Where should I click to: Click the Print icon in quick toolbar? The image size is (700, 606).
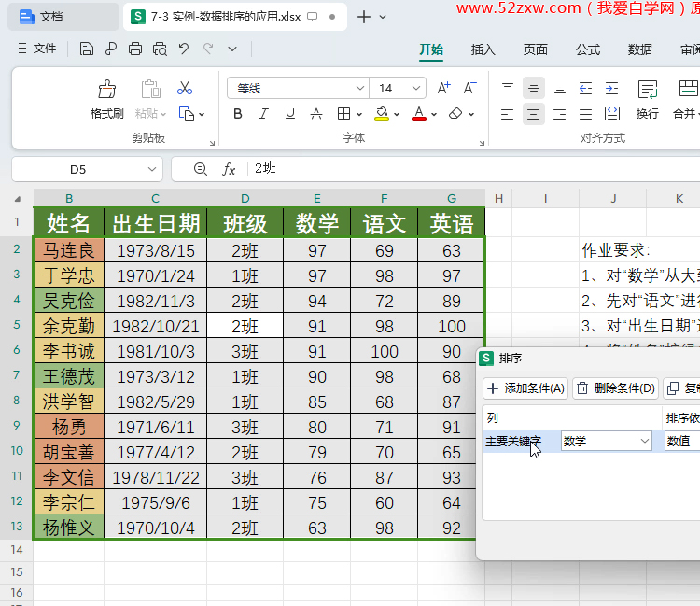point(135,49)
